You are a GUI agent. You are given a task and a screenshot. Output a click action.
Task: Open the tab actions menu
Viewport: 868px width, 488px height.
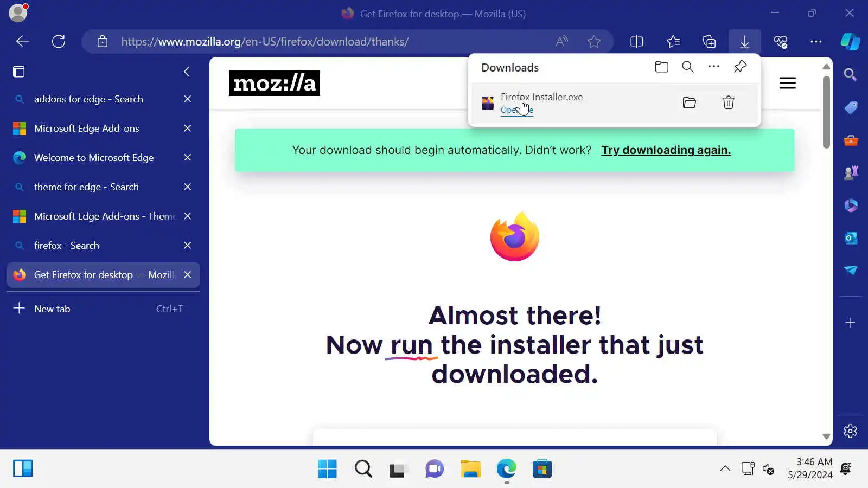coord(19,72)
